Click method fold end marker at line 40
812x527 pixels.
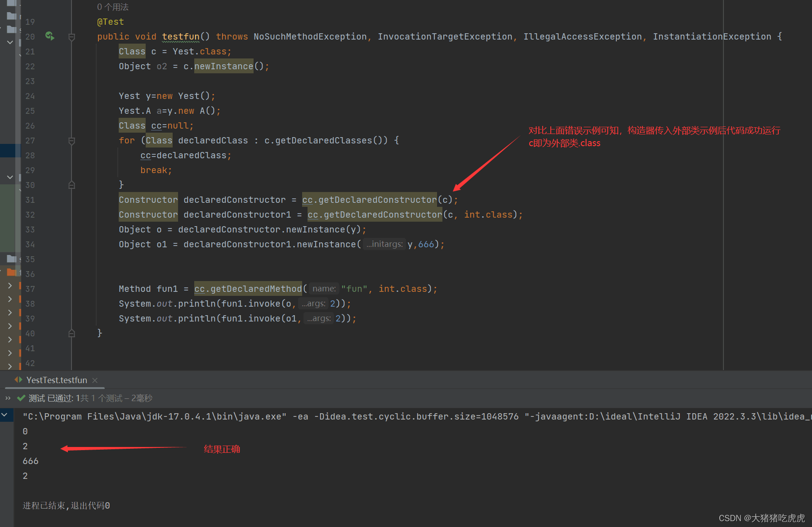pyautogui.click(x=71, y=333)
